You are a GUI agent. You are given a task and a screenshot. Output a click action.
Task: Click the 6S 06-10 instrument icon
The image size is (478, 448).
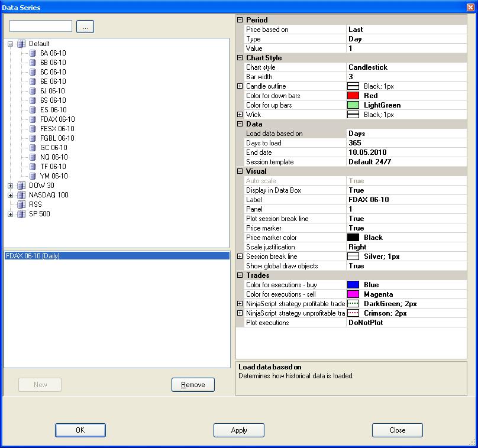pos(33,100)
